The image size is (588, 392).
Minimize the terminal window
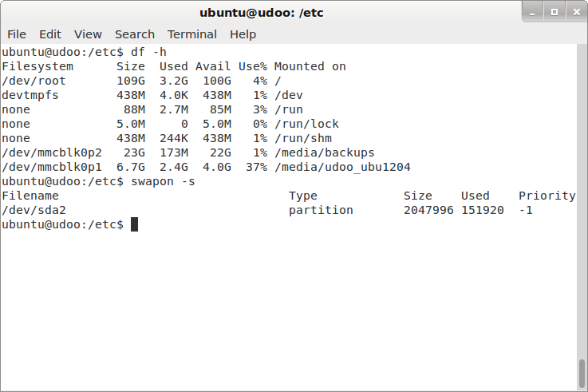pos(535,11)
